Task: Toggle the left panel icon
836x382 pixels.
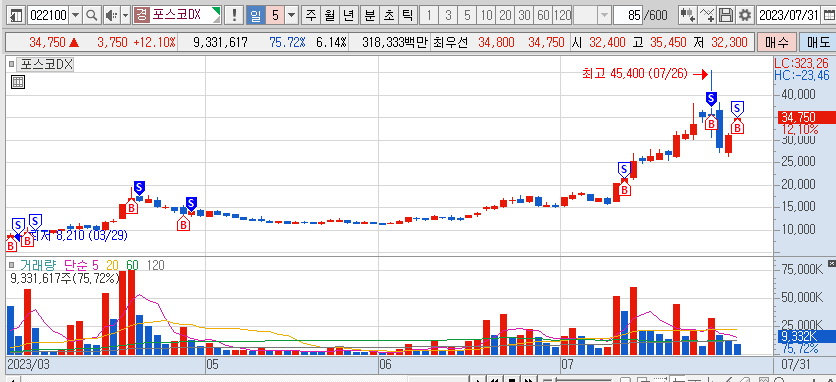Action: click(17, 15)
